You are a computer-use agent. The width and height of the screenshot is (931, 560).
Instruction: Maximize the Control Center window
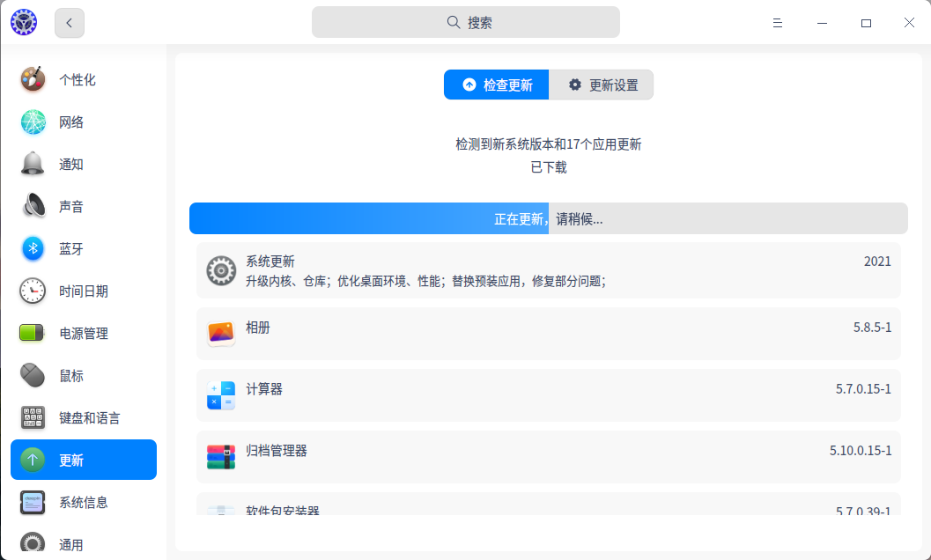pyautogui.click(x=867, y=23)
